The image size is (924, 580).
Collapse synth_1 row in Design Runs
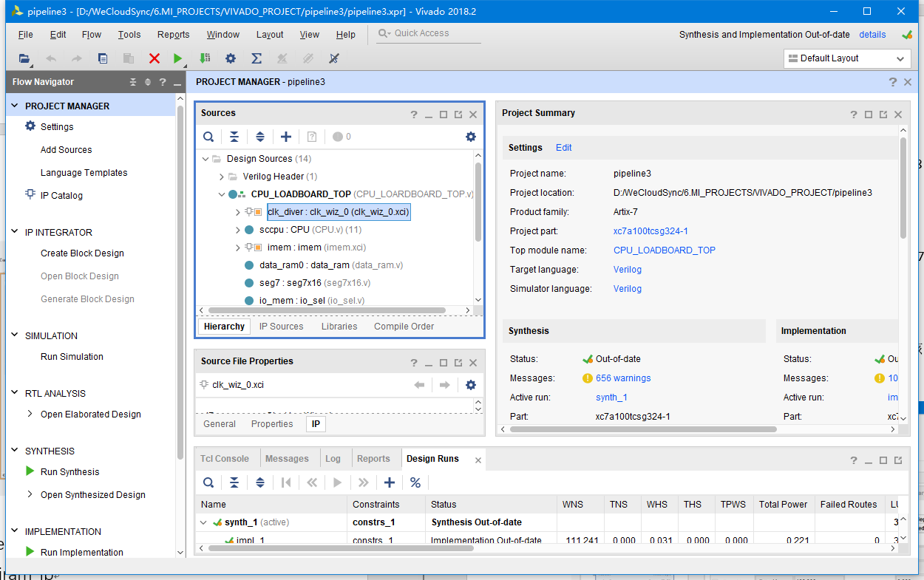(204, 522)
